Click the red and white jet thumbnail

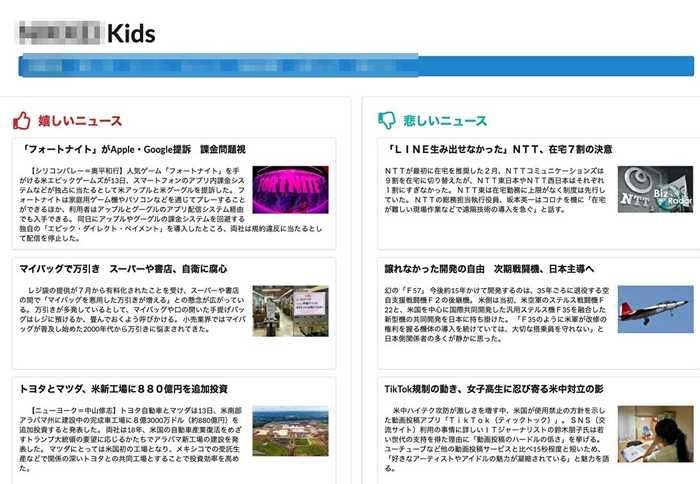654,310
